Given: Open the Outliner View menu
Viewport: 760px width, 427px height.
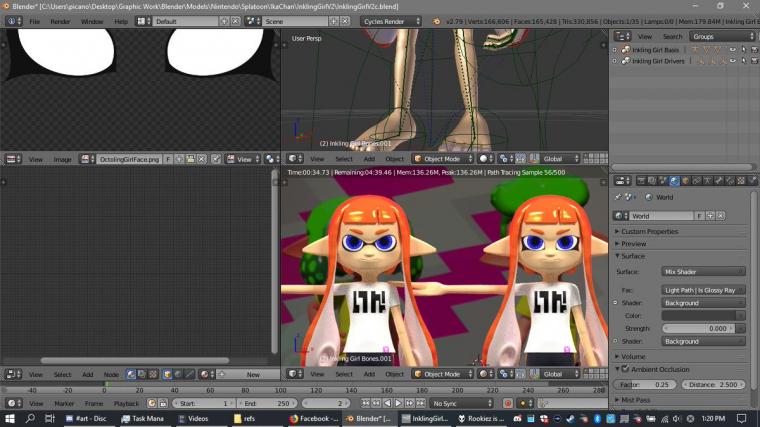Looking at the screenshot, I should pyautogui.click(x=644, y=37).
